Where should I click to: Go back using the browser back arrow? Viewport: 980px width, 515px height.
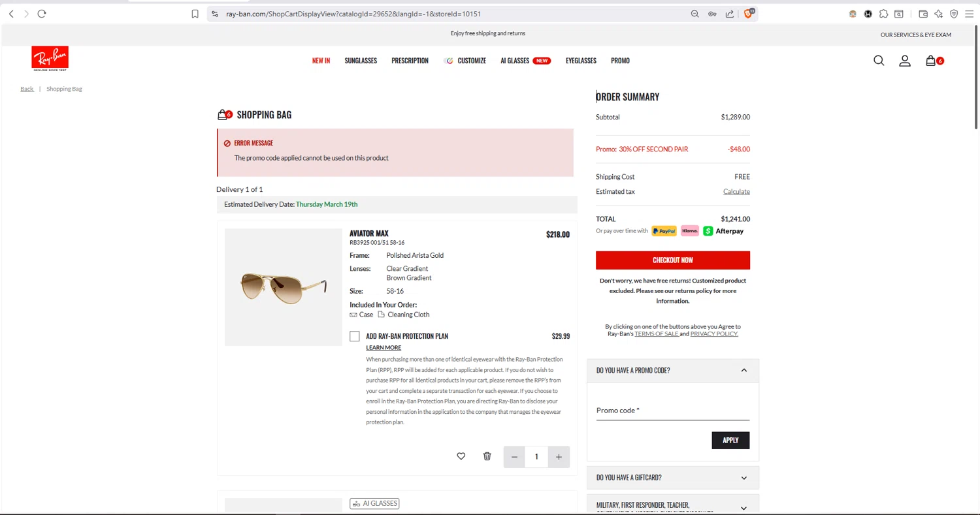[x=11, y=14]
